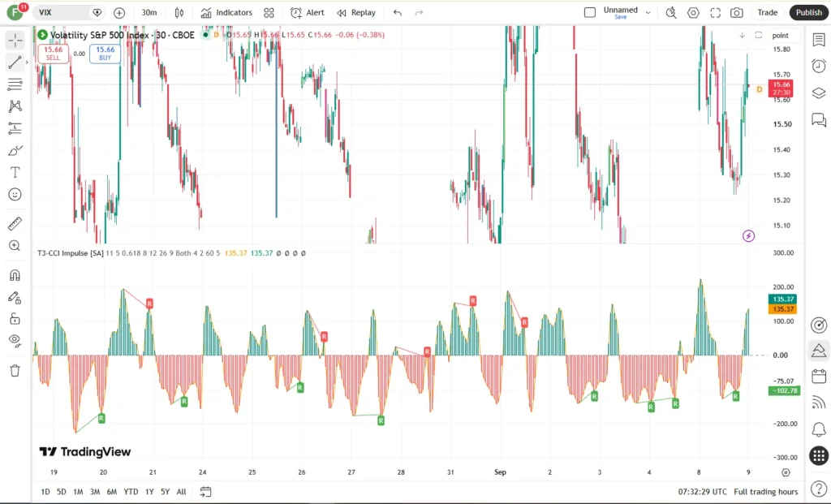The width and height of the screenshot is (831, 504).
Task: Take a chart snapshot with camera icon
Action: pos(737,13)
